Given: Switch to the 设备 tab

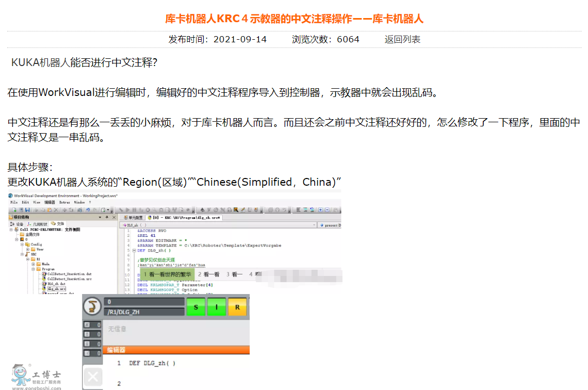Looking at the screenshot, I should tap(17, 224).
